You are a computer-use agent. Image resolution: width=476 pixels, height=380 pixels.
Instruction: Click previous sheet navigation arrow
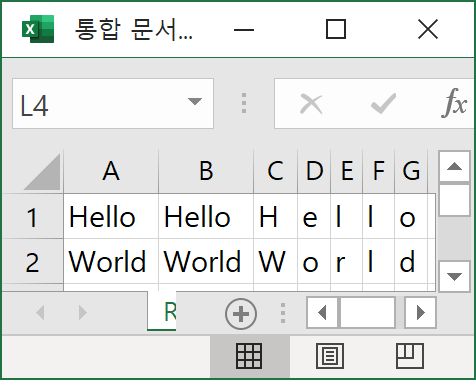[40, 313]
